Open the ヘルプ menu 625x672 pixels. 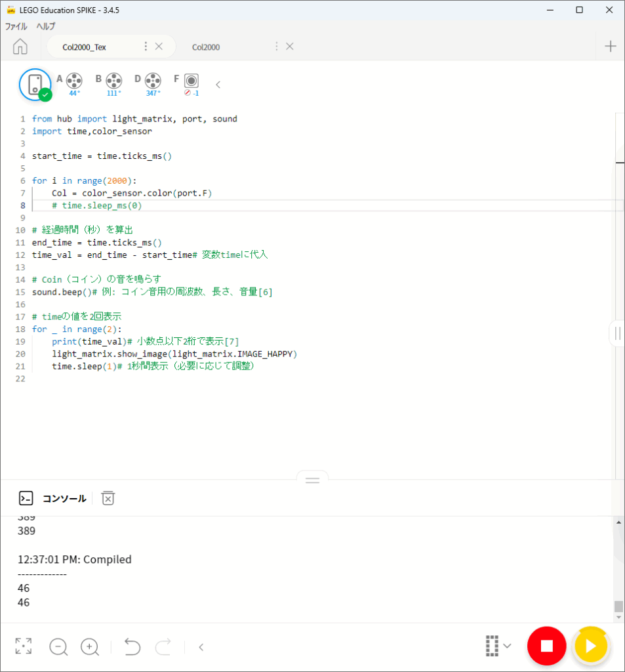point(46,26)
